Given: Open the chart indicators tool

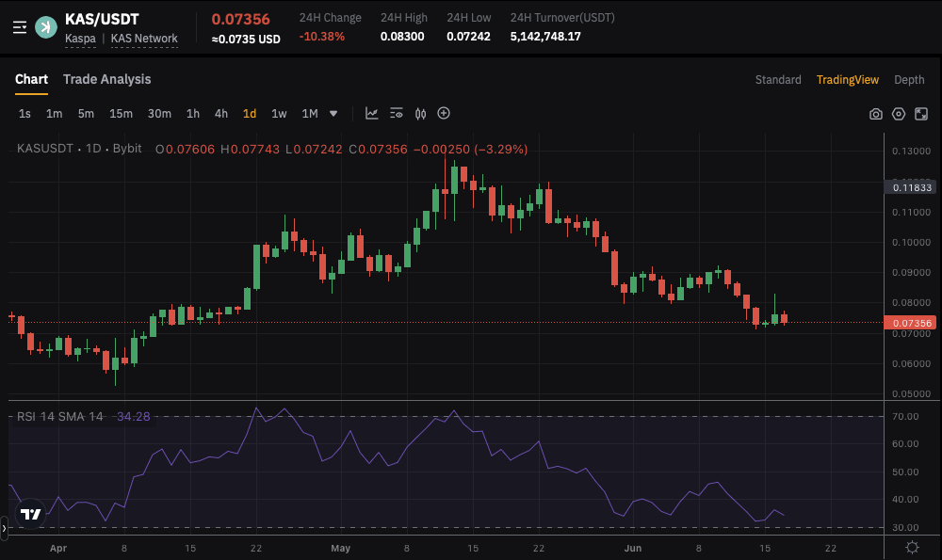Looking at the screenshot, I should pyautogui.click(x=372, y=114).
